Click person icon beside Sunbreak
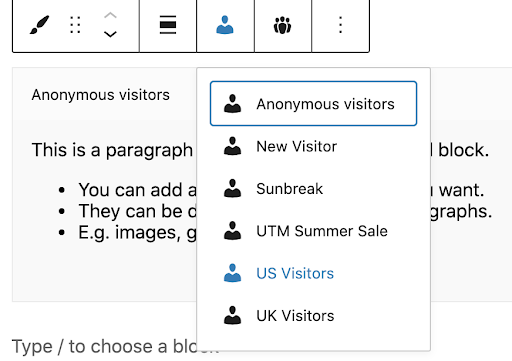The width and height of the screenshot is (512, 361). pyautogui.click(x=232, y=189)
